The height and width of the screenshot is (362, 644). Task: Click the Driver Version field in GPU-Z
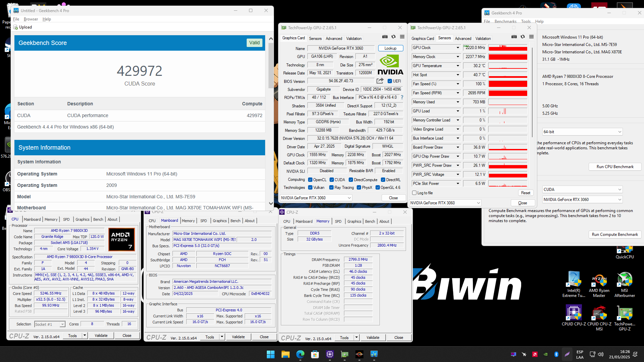354,138
